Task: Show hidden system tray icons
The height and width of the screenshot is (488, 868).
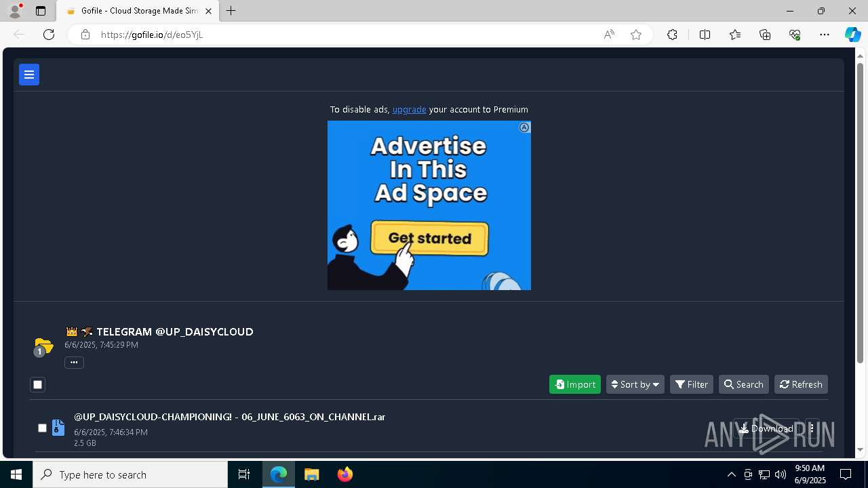Action: (731, 474)
